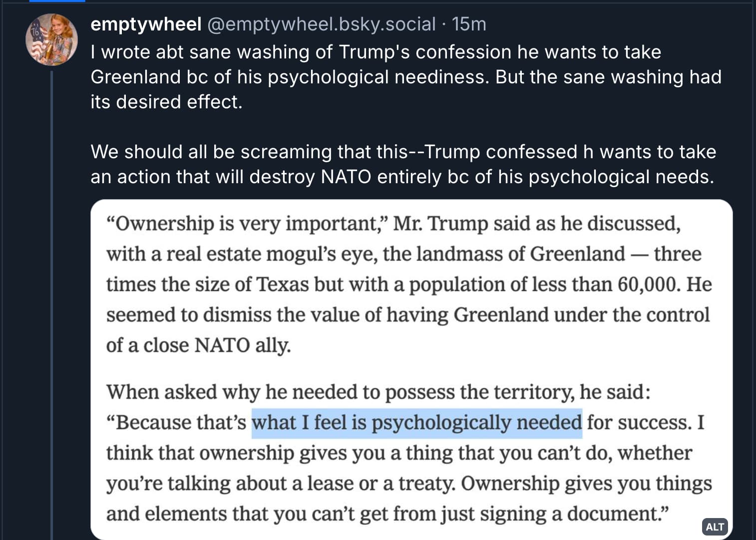This screenshot has width=756, height=540.
Task: Select the blue active tab indicator
Action: click(x=57, y=1)
